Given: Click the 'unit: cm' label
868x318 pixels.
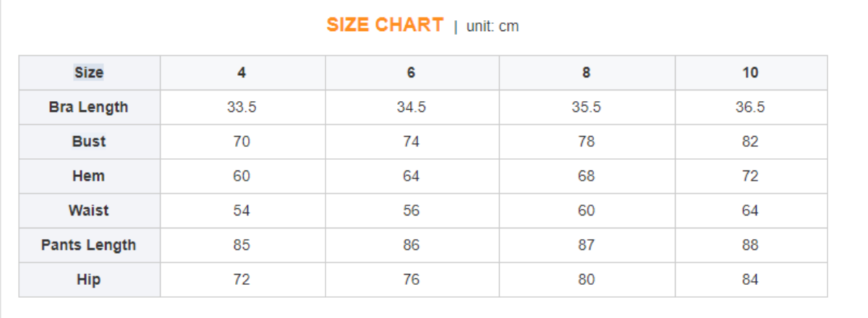Looking at the screenshot, I should click(493, 27).
